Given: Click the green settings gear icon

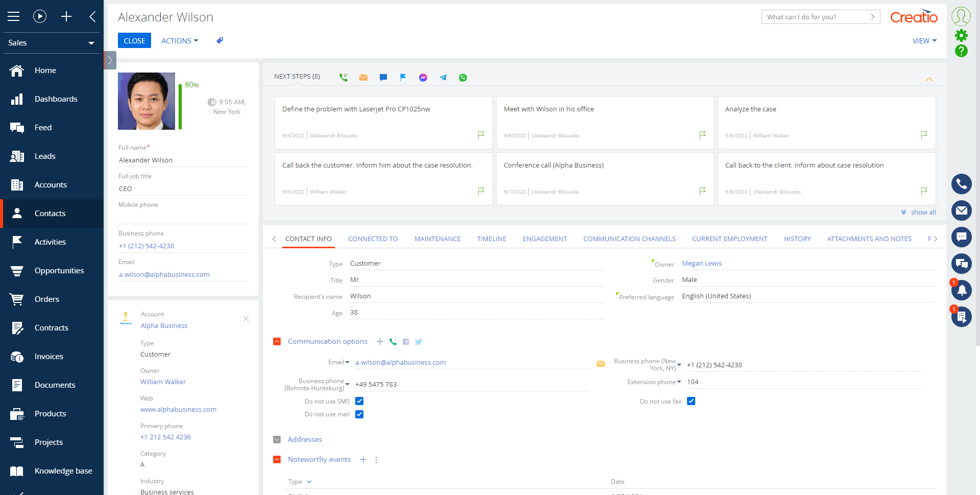Looking at the screenshot, I should (x=961, y=35).
